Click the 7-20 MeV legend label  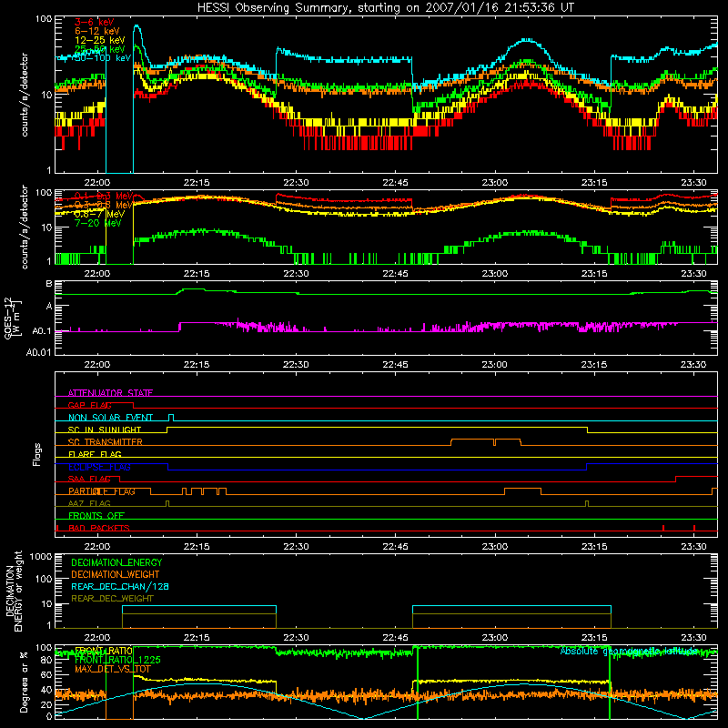[x=98, y=223]
